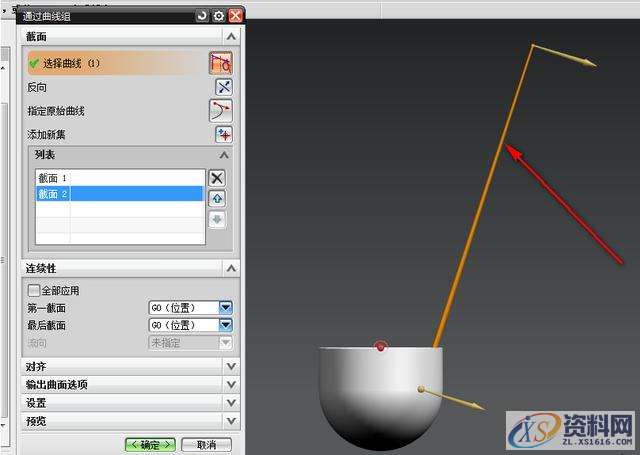Move the section up with the up arrow icon
The height and width of the screenshot is (455, 640).
(217, 199)
